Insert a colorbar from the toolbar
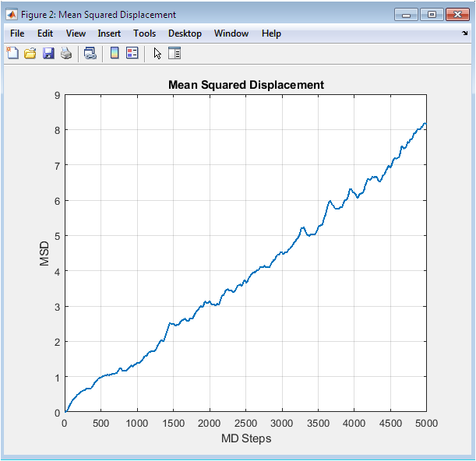476x461 pixels. point(115,54)
